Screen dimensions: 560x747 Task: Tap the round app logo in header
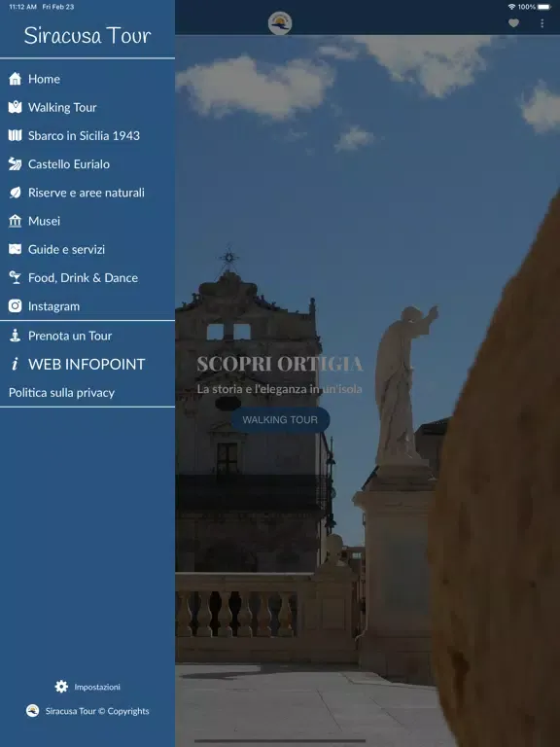coord(280,23)
